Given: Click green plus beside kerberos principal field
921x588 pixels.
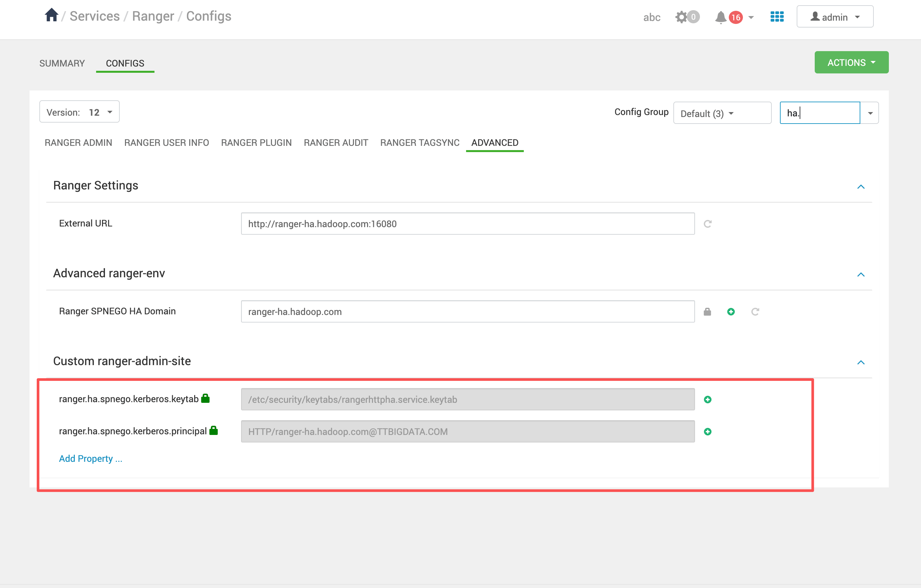Looking at the screenshot, I should [x=707, y=432].
